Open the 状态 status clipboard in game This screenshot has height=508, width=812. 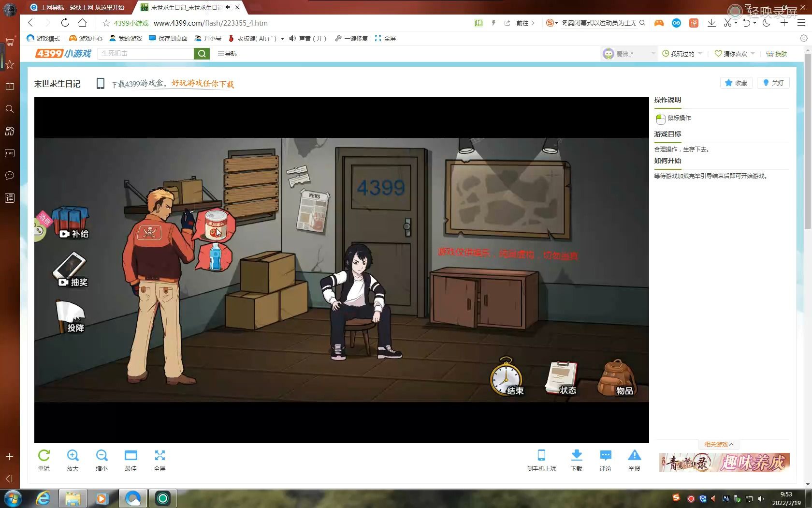click(561, 378)
